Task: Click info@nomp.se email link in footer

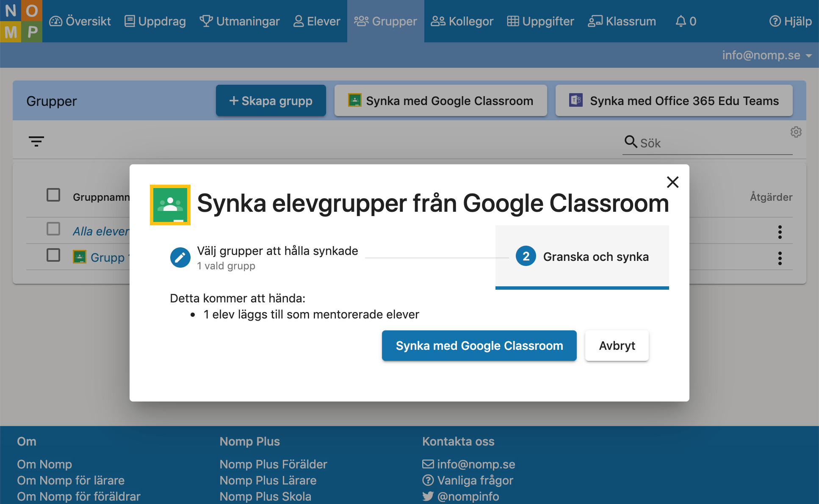Action: [469, 464]
